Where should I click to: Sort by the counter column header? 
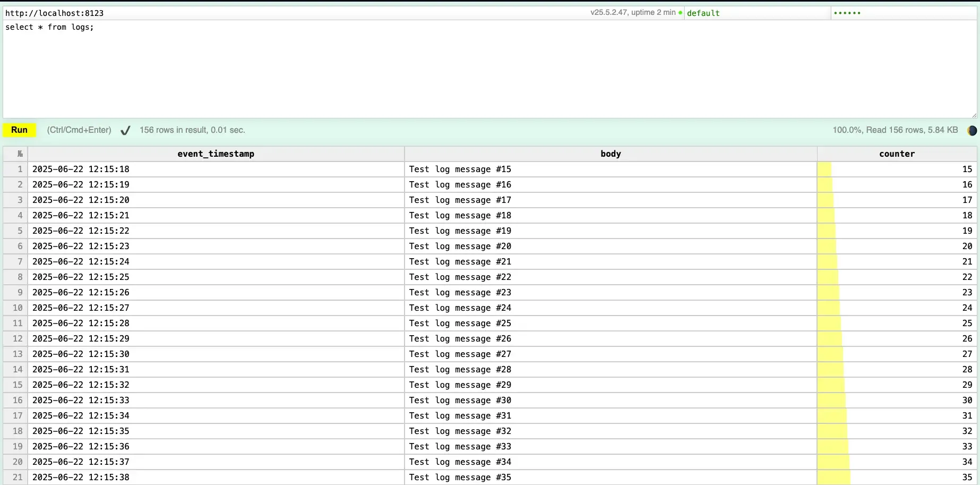point(897,154)
